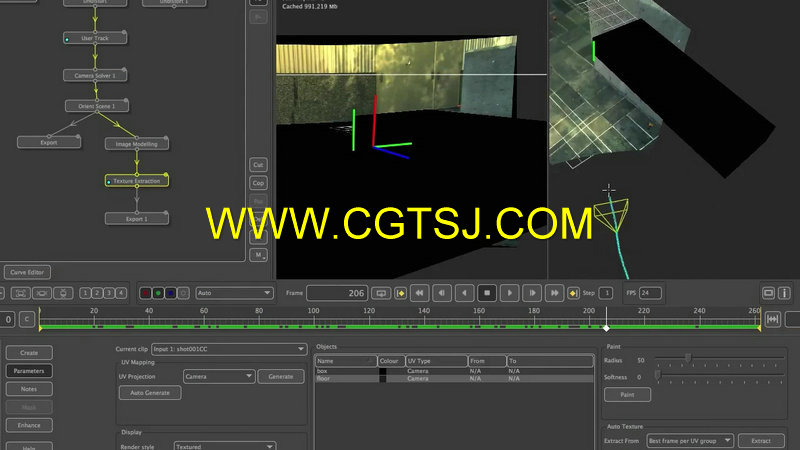Select the Camera Solver 1 node
This screenshot has height=450, width=800.
pos(95,76)
